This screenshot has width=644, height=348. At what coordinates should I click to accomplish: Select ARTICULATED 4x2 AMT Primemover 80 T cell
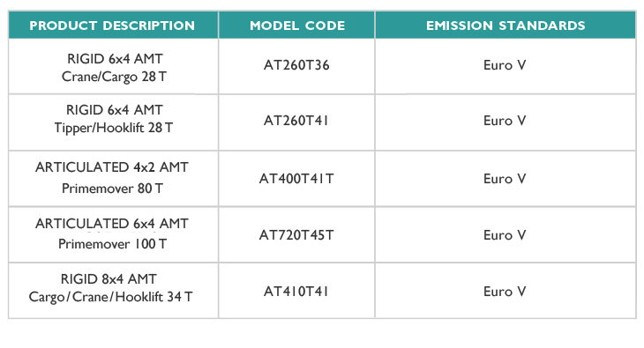tap(113, 179)
